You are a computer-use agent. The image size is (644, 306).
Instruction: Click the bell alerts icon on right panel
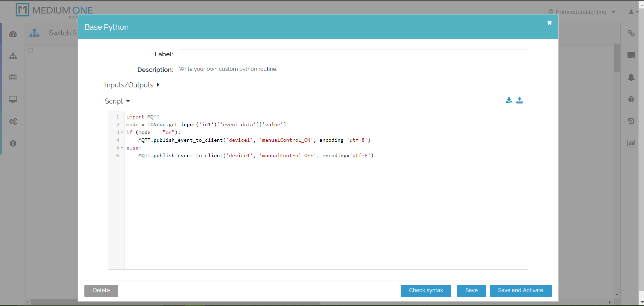(631, 77)
